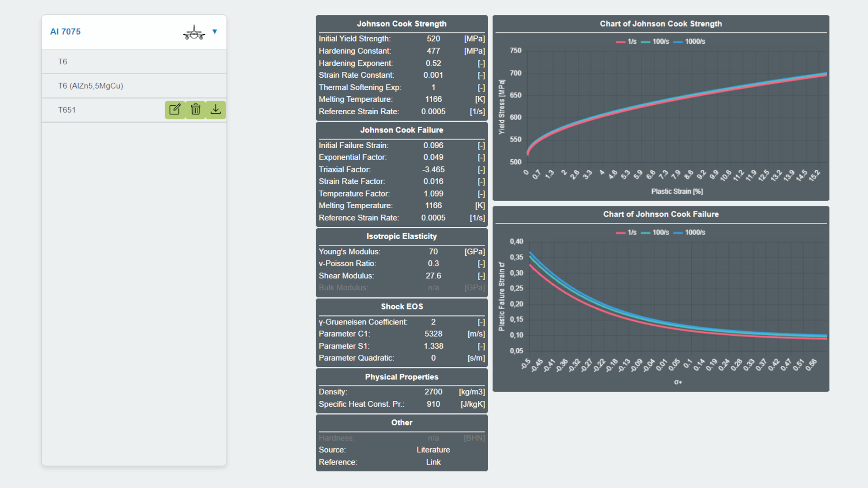Image resolution: width=868 pixels, height=488 pixels.
Task: Click the edit icon on the T651 row
Action: [x=175, y=110]
